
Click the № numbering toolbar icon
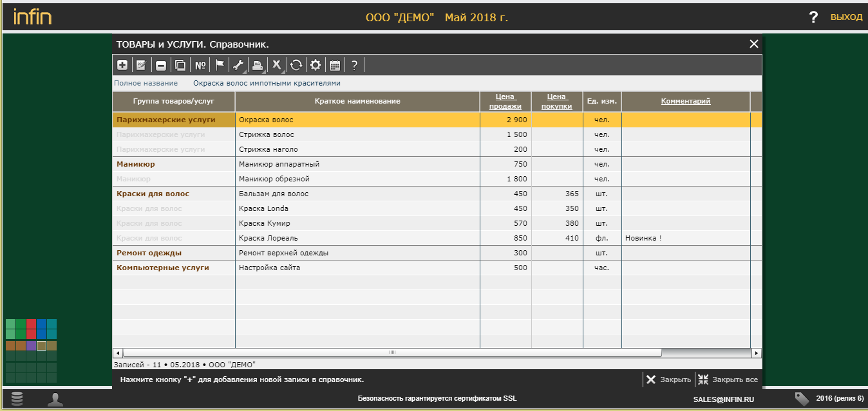click(x=200, y=65)
